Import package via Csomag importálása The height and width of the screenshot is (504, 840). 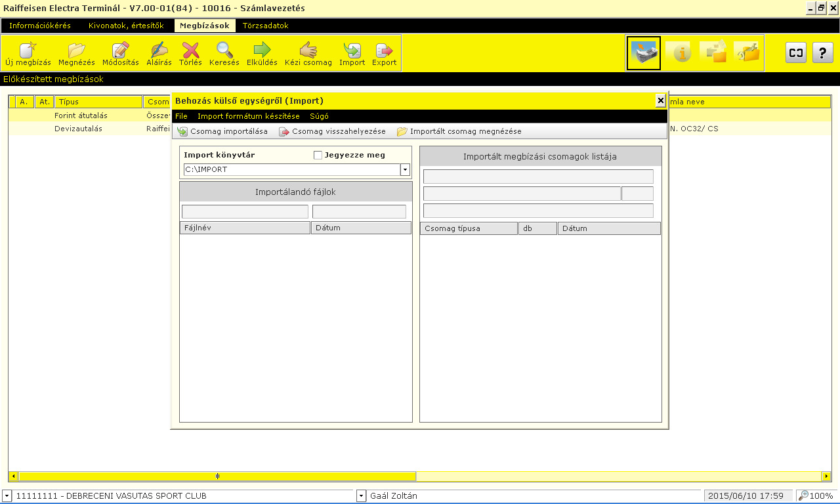coord(222,132)
